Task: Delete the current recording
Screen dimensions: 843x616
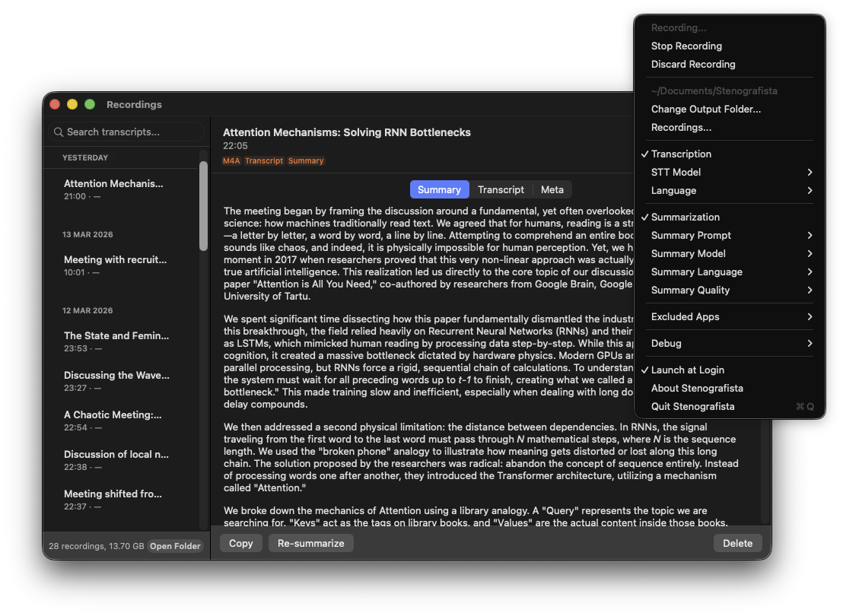Action: point(737,543)
